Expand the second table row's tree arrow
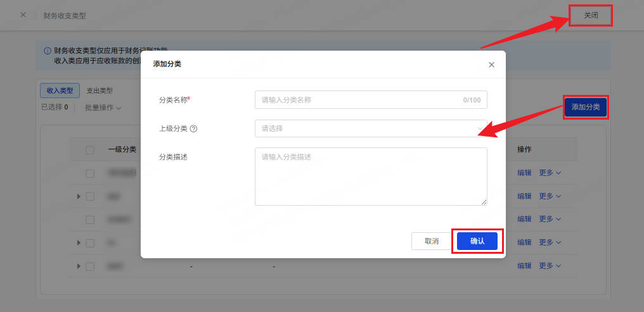Viewport: 644px width, 312px height. [x=79, y=196]
